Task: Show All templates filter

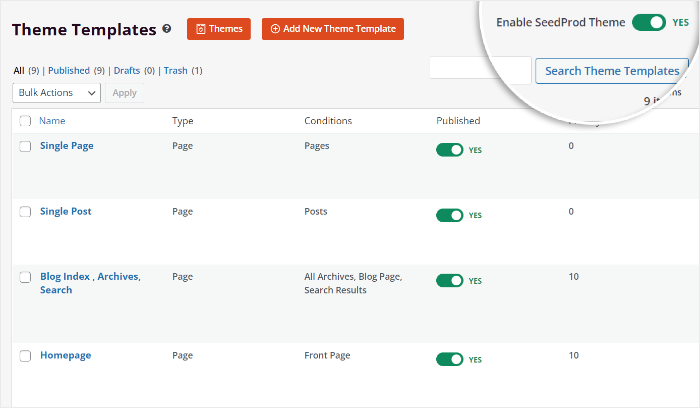Action: pos(19,71)
